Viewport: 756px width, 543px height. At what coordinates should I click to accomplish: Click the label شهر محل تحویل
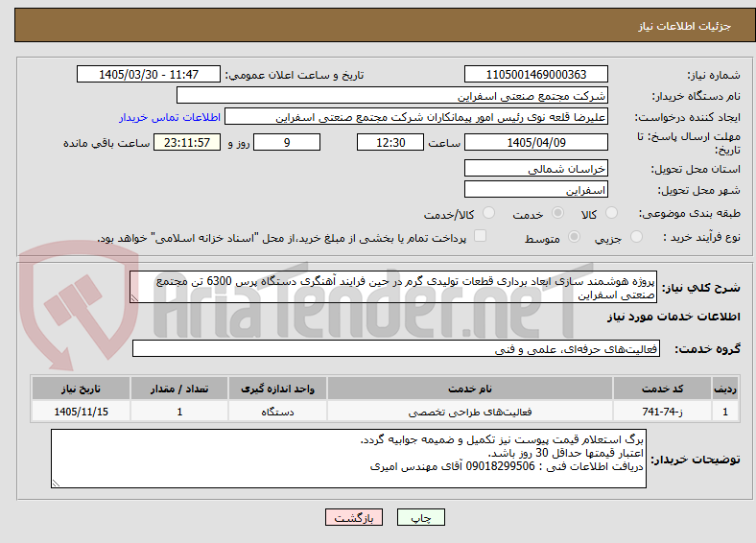tap(699, 191)
